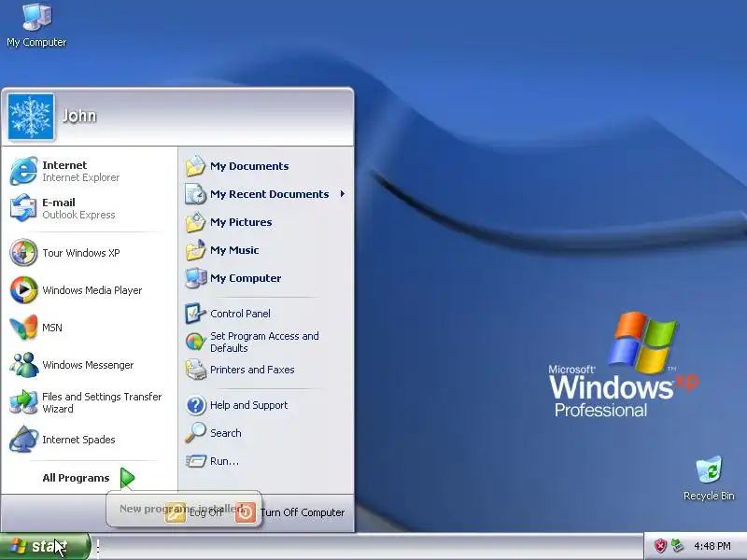Click the red security shield tray icon
Image resolution: width=747 pixels, height=560 pixels.
660,546
